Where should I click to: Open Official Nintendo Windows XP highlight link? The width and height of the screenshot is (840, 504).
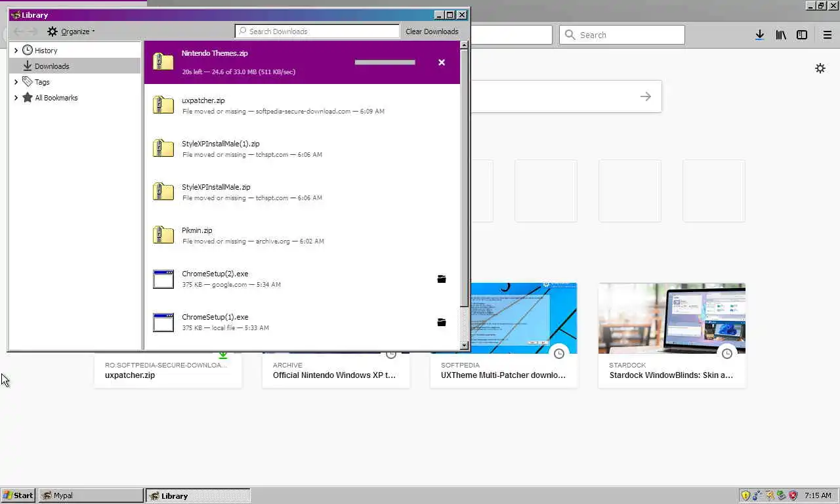(334, 375)
